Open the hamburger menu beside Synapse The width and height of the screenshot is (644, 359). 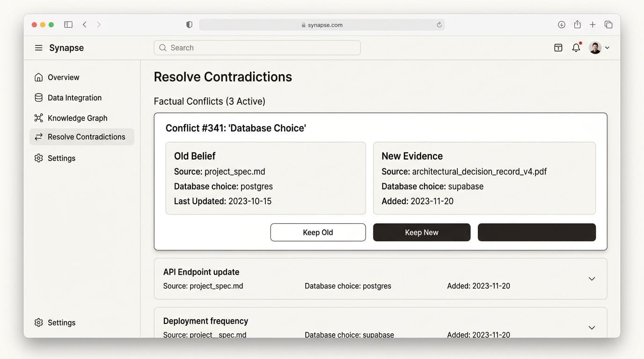click(38, 48)
